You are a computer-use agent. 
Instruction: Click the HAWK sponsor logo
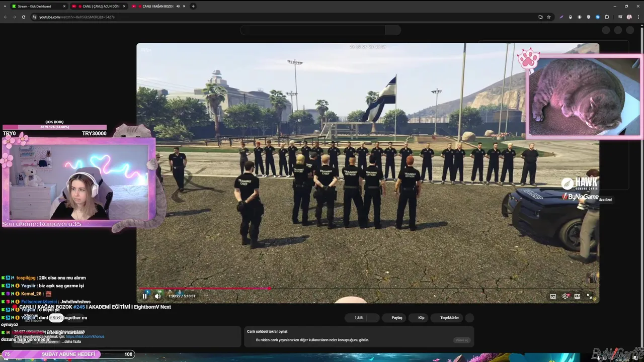(x=580, y=183)
